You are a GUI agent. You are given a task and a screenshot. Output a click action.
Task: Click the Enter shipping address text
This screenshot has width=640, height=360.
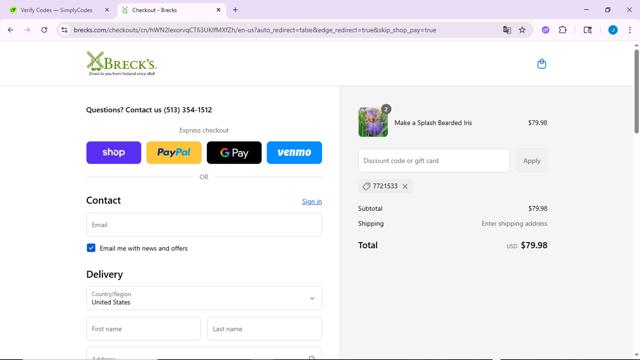pyautogui.click(x=514, y=224)
